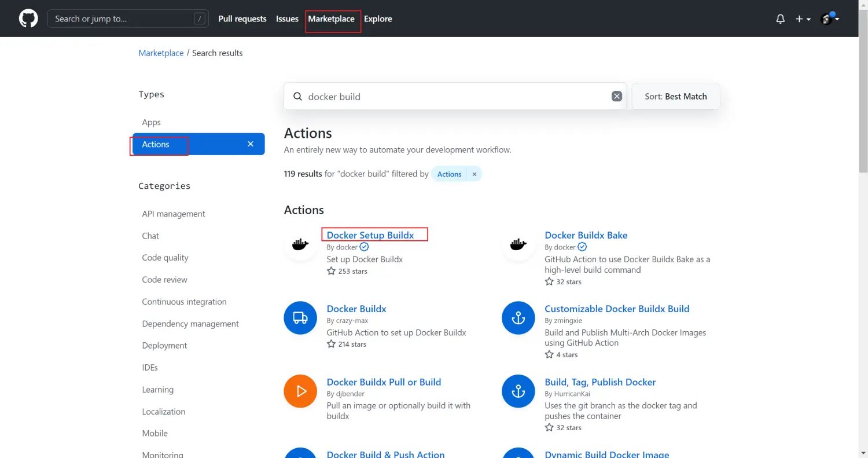This screenshot has width=868, height=458.
Task: Open the user avatar menu
Action: tap(830, 19)
